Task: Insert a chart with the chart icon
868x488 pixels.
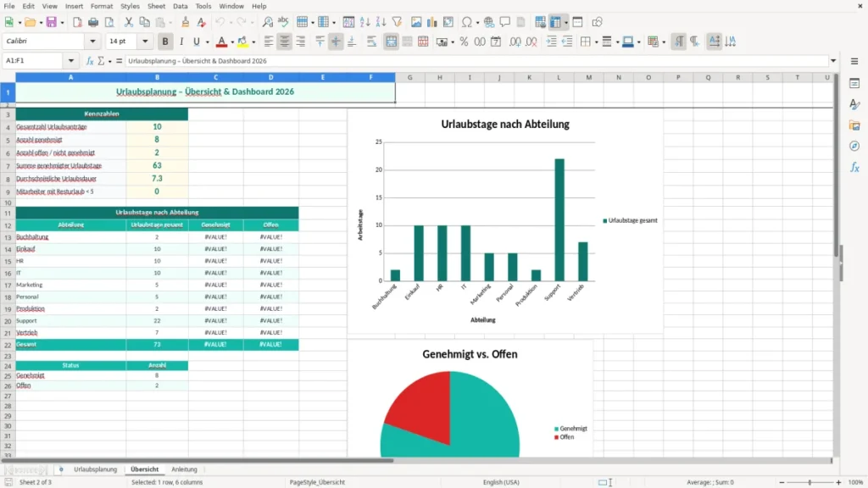Action: [x=432, y=22]
